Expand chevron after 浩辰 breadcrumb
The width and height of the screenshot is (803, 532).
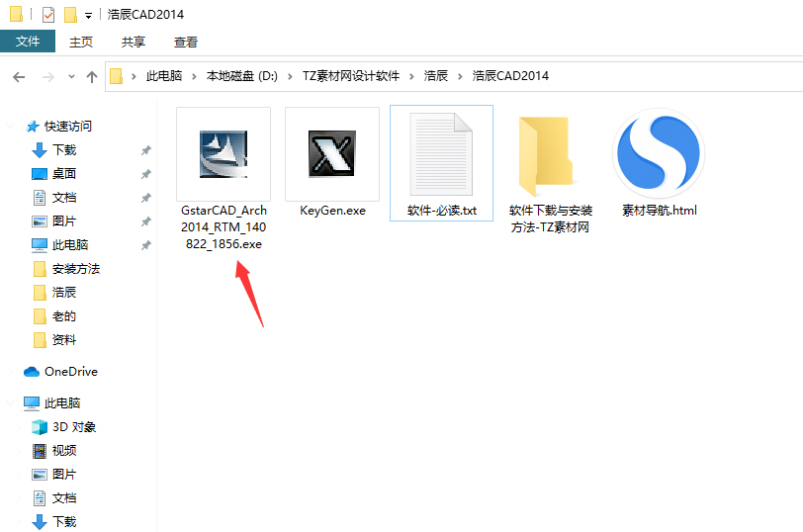point(460,76)
